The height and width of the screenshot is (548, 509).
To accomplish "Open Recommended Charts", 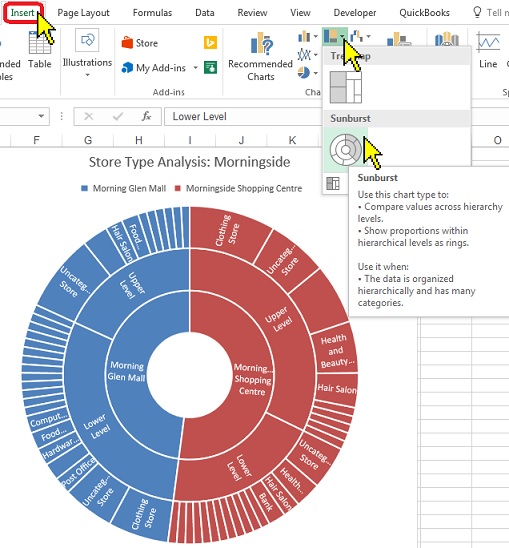I will [x=260, y=57].
